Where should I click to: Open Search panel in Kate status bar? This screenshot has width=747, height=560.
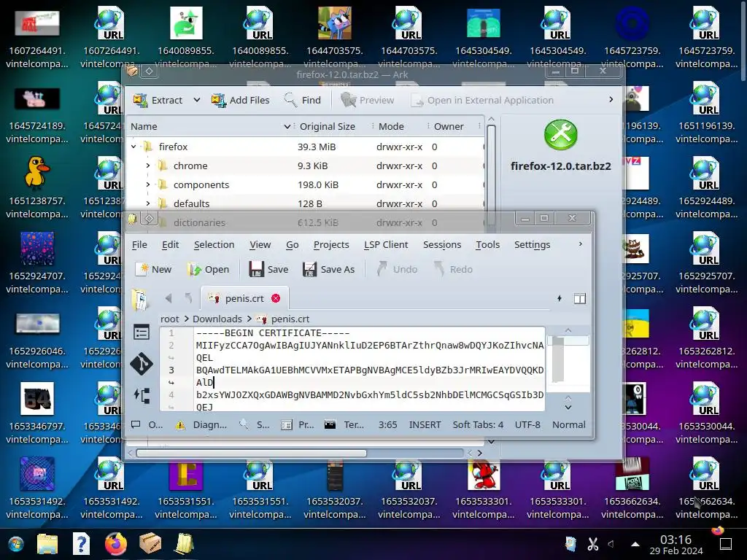(255, 425)
